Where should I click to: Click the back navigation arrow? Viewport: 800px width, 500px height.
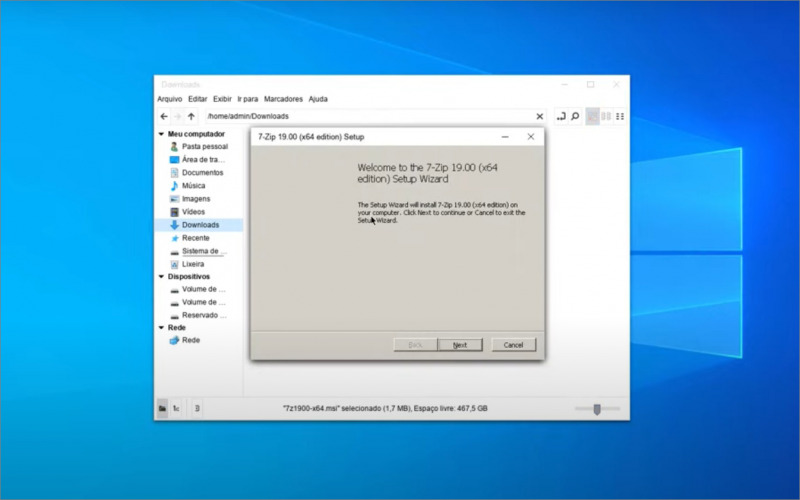pyautogui.click(x=164, y=116)
